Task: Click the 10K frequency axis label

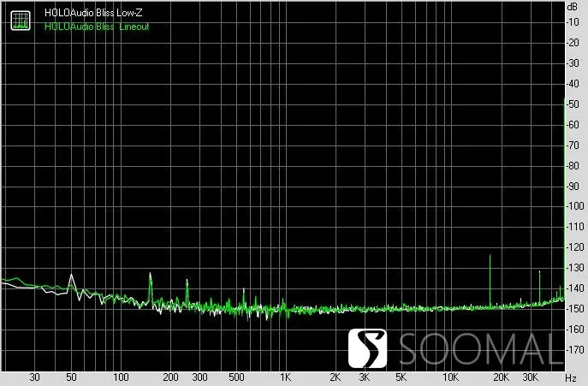Action: [x=450, y=377]
